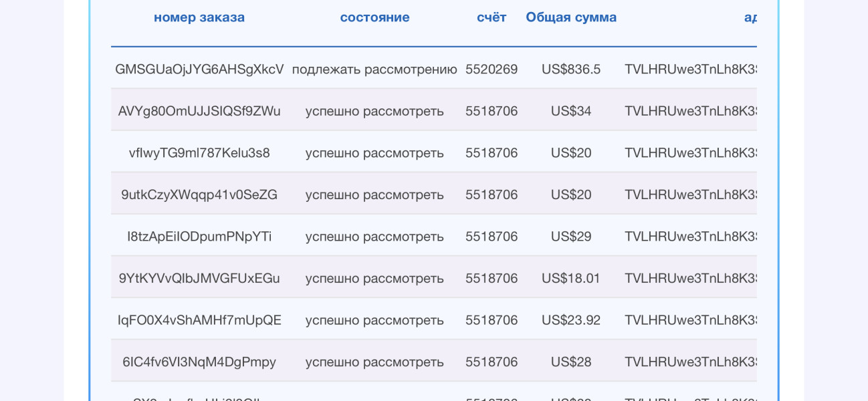
Task: Click the "счёт" column header
Action: [492, 17]
